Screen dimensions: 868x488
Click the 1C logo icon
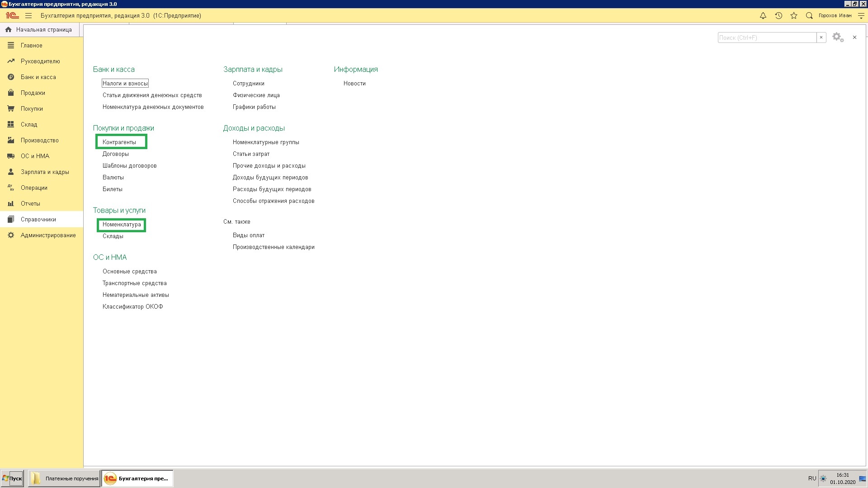coord(12,16)
